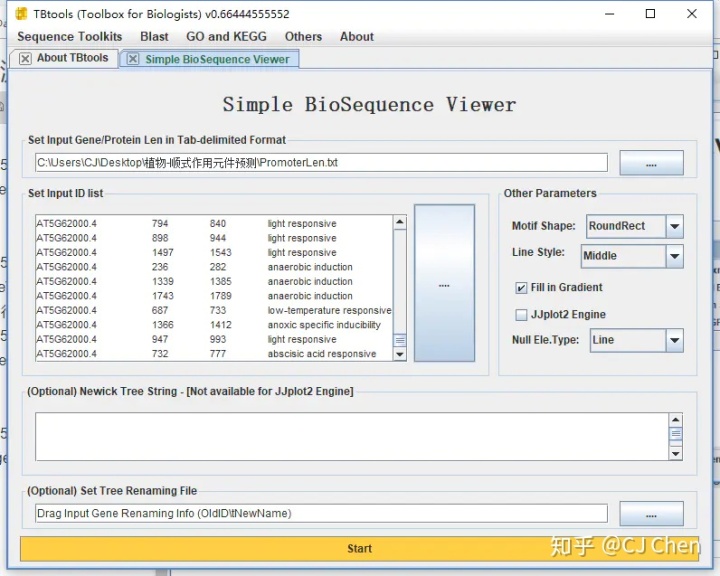Open the Blast menu
This screenshot has height=576, width=720.
coord(154,36)
